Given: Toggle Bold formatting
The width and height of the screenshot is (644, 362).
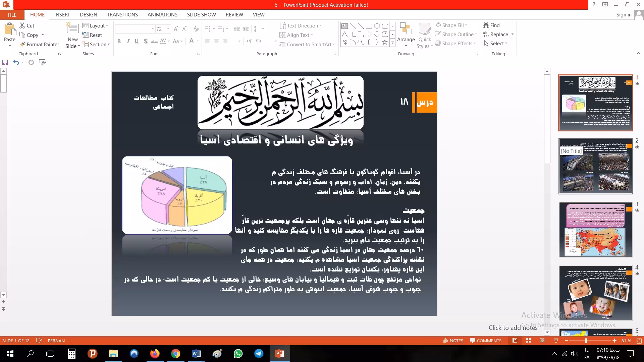Looking at the screenshot, I should (x=119, y=41).
